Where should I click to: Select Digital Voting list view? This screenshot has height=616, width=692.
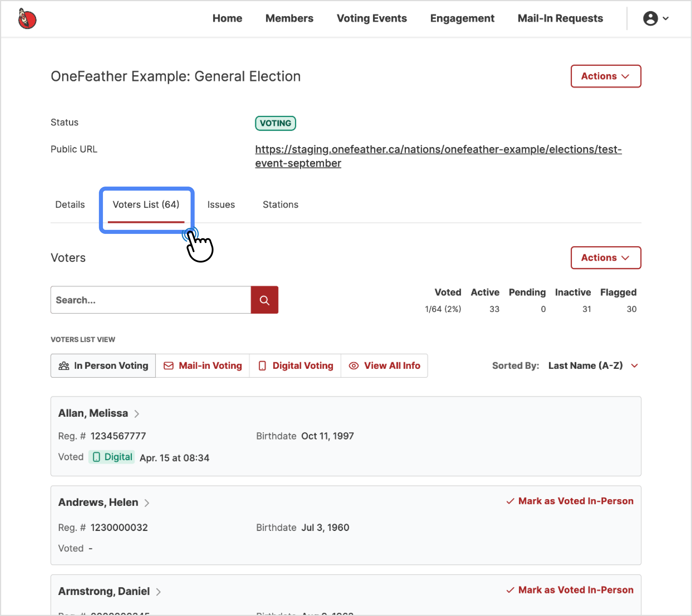click(295, 366)
